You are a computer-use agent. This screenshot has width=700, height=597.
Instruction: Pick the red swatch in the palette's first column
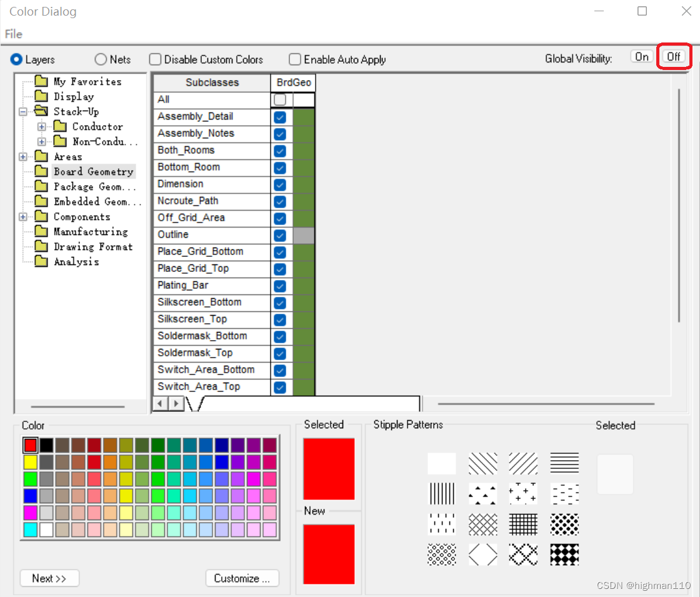[31, 445]
